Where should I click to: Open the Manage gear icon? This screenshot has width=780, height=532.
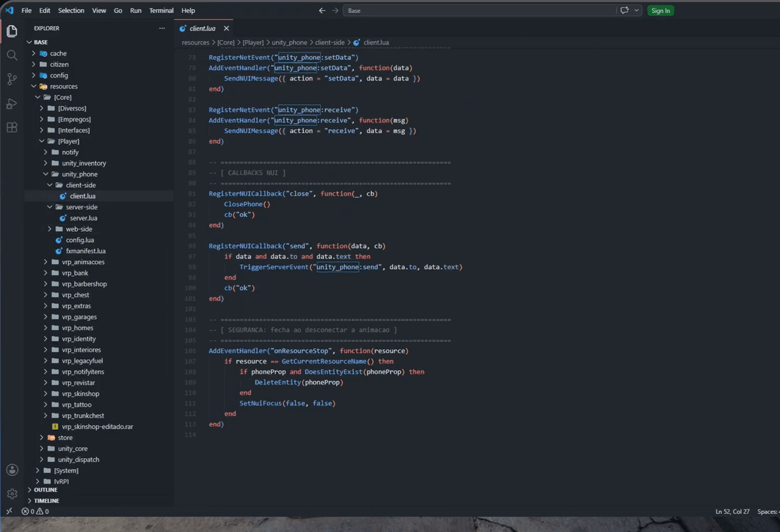coord(12,494)
